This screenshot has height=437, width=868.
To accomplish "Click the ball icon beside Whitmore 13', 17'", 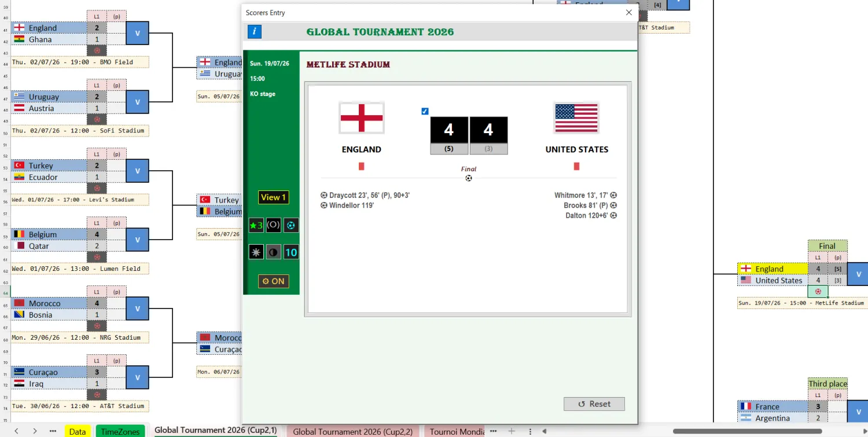I will [x=613, y=196].
